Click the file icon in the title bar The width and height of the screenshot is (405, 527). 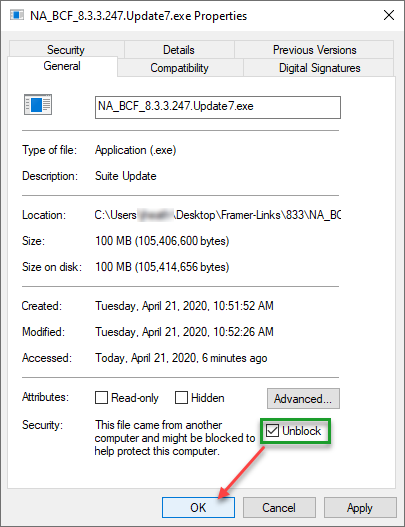(x=17, y=15)
